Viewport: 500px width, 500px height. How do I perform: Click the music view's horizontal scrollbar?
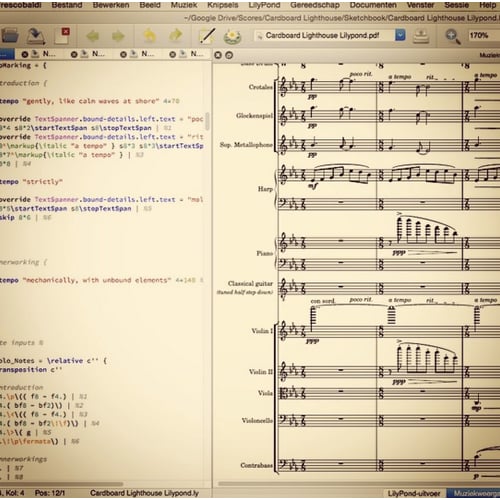tap(358, 484)
